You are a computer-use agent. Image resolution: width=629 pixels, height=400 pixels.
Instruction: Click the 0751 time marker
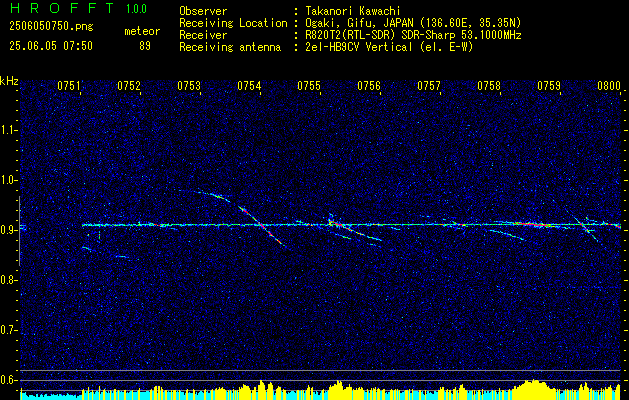69,85
